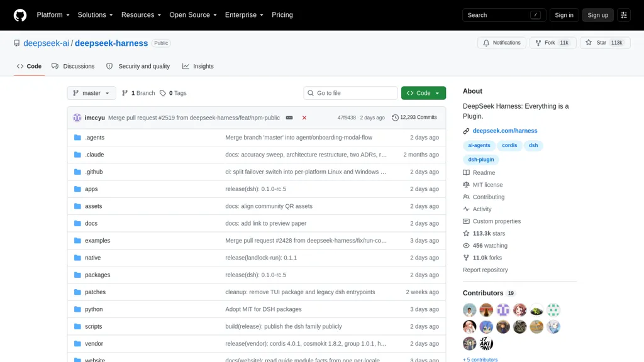Open Custom properties link

(492, 221)
